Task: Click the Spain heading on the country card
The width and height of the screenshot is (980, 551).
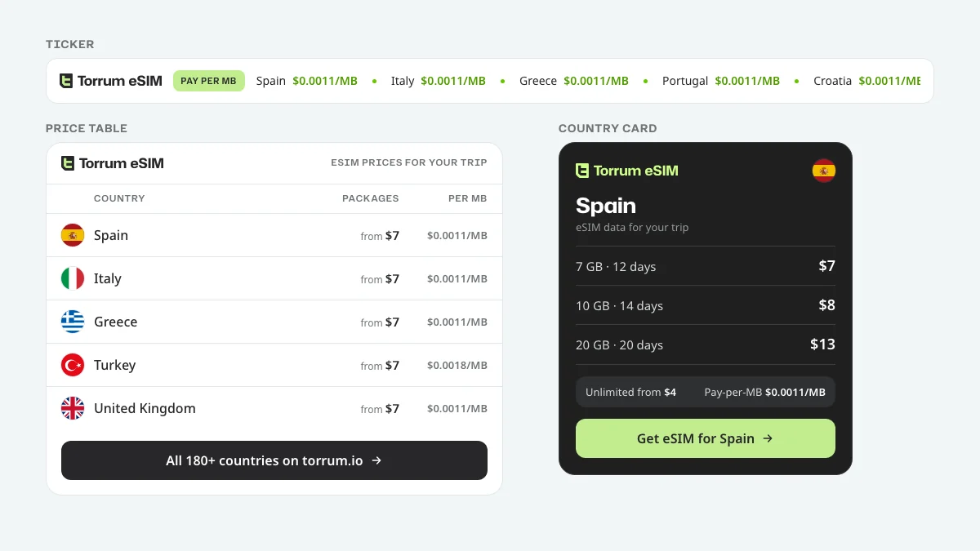Action: pyautogui.click(x=605, y=205)
